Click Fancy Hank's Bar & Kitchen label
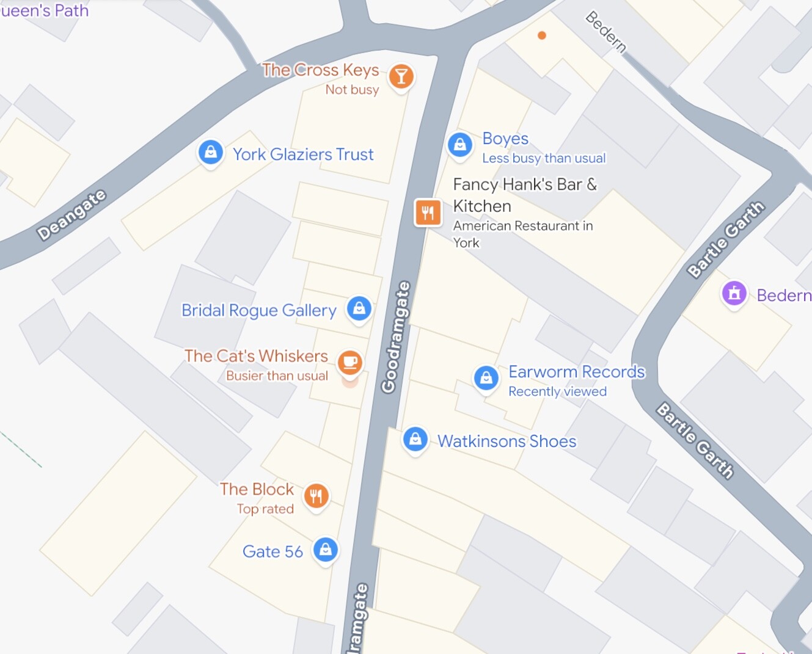The height and width of the screenshot is (654, 812). (x=525, y=195)
